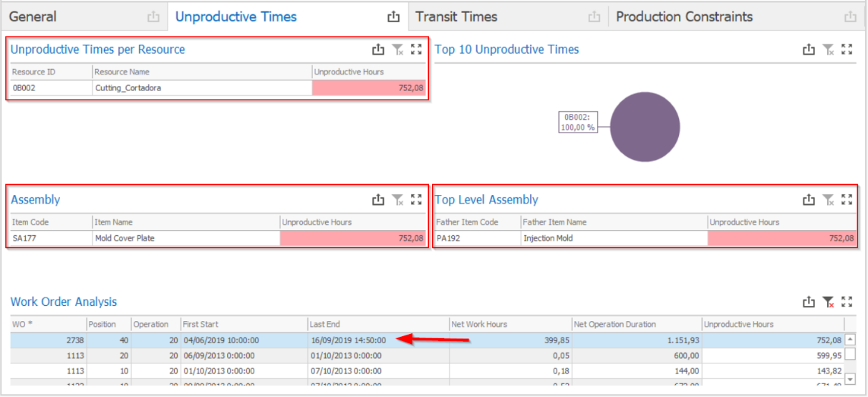Sort by Net Work Hours column header
This screenshot has height=397, width=868.
[x=510, y=324]
